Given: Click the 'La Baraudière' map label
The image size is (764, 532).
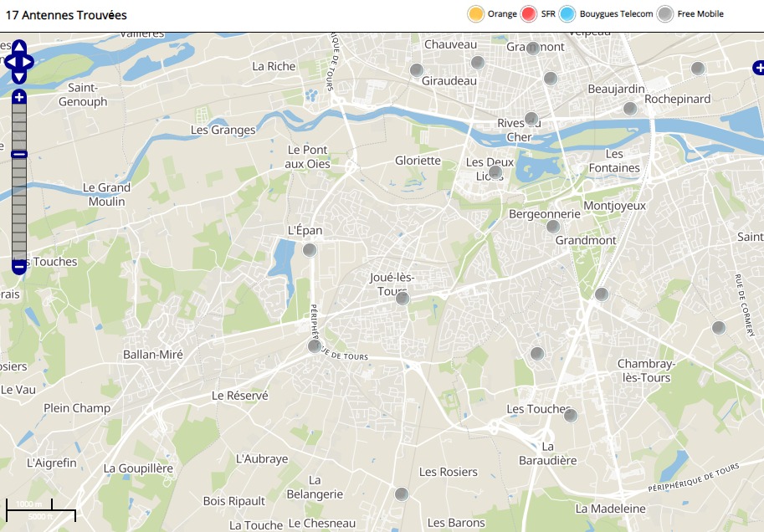Looking at the screenshot, I should [x=547, y=453].
